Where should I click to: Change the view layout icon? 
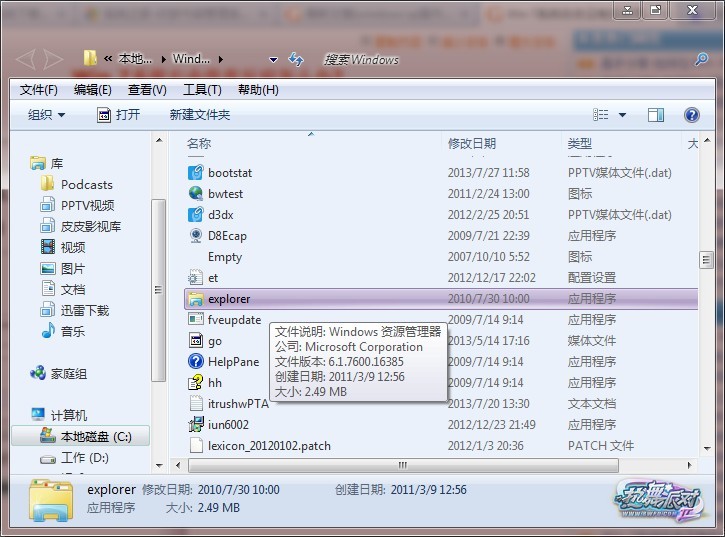tap(601, 115)
